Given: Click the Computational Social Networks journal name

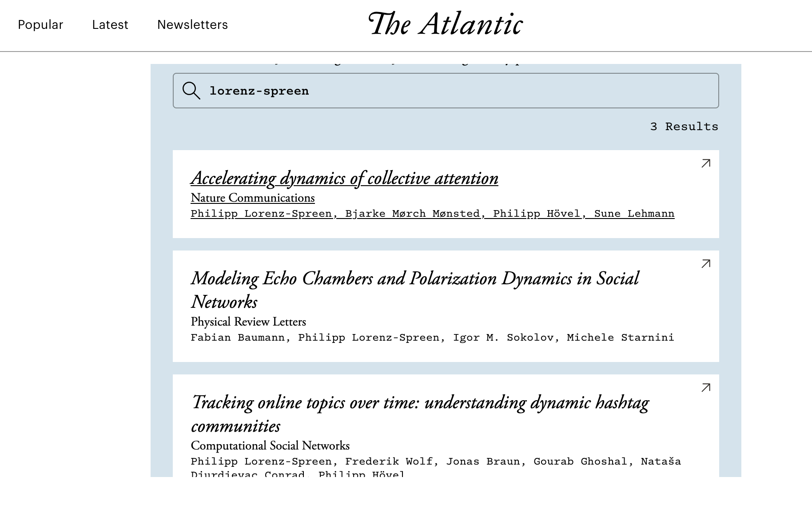Looking at the screenshot, I should click(270, 446).
